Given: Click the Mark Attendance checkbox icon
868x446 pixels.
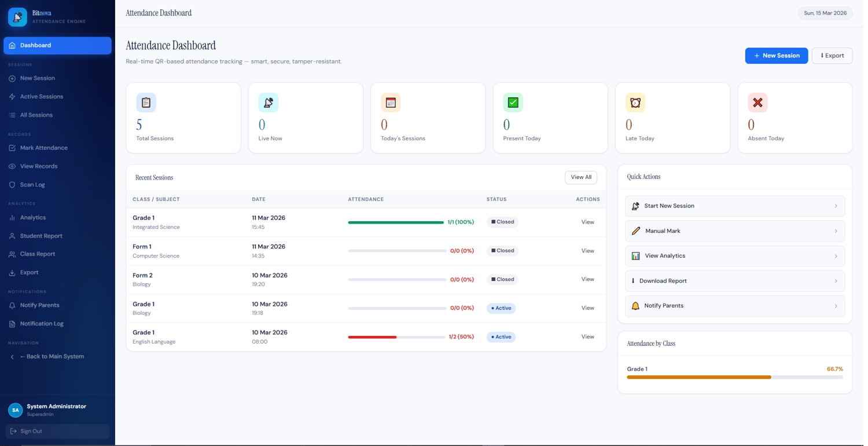Looking at the screenshot, I should 12,148.
